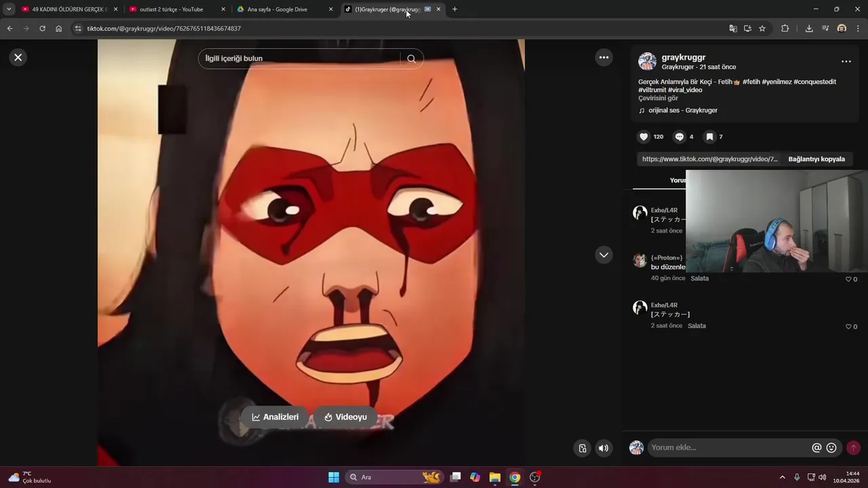Open {≈Proton≈} commenter avatar
The width and height of the screenshot is (868, 488).
click(639, 260)
